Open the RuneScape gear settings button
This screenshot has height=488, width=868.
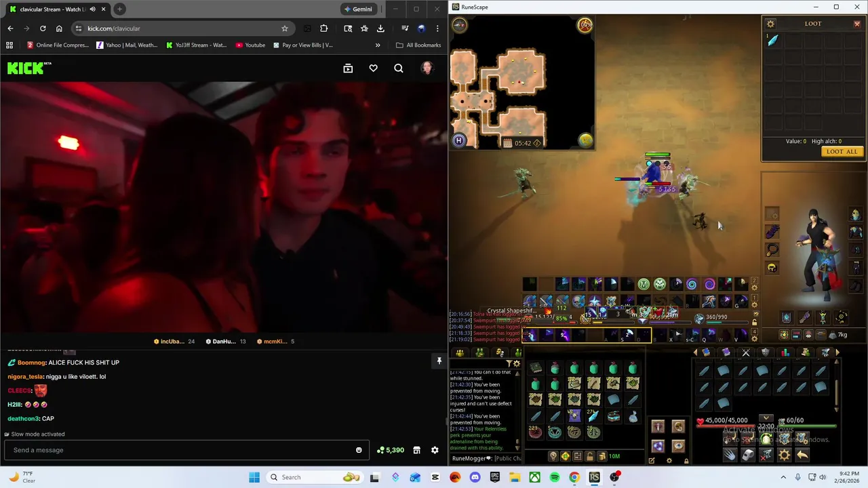coord(784,455)
